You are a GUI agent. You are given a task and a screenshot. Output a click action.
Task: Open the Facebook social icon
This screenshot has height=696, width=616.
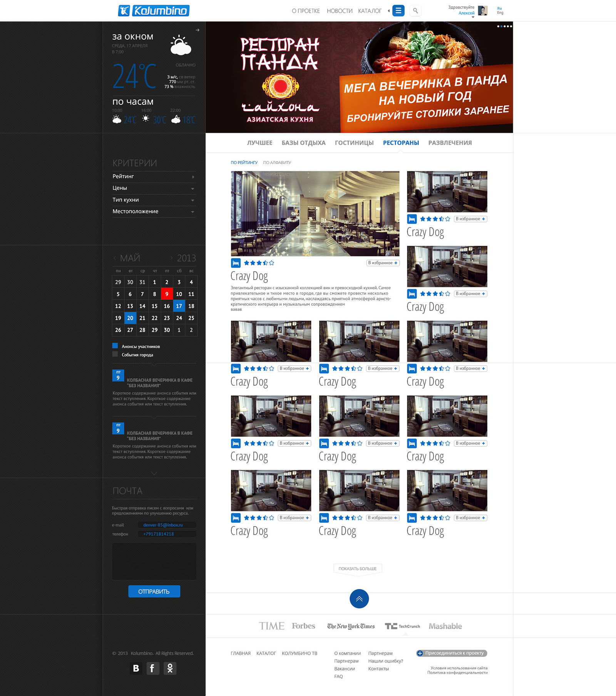pos(152,668)
